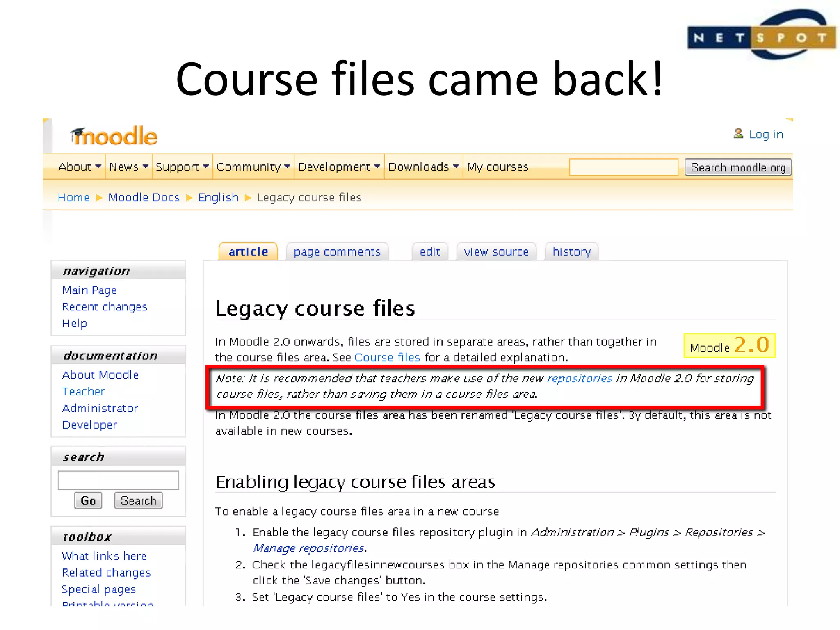Open About Moodle documentation link
The image size is (840, 630).
tap(100, 375)
